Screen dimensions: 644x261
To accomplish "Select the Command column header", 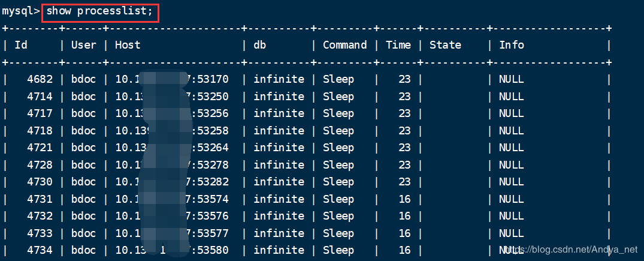I will [x=344, y=45].
